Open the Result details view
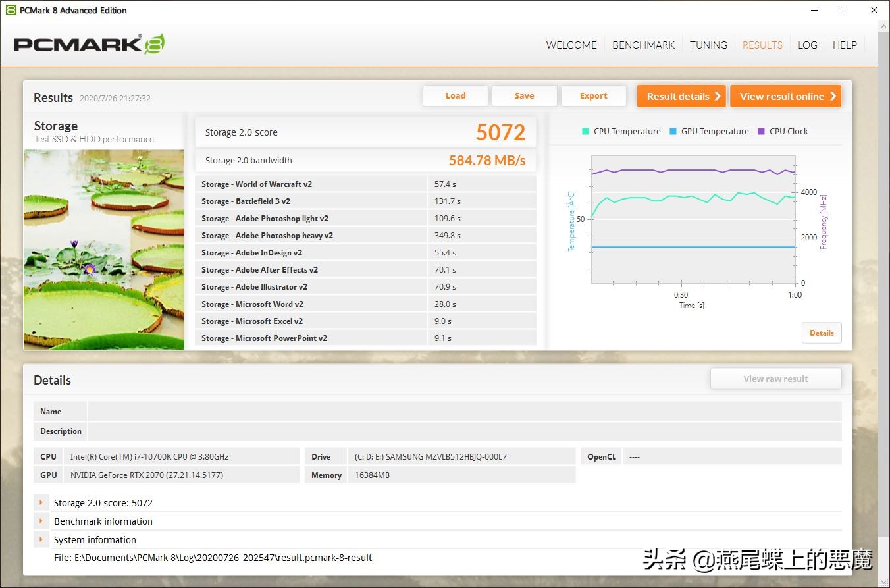 coord(681,95)
